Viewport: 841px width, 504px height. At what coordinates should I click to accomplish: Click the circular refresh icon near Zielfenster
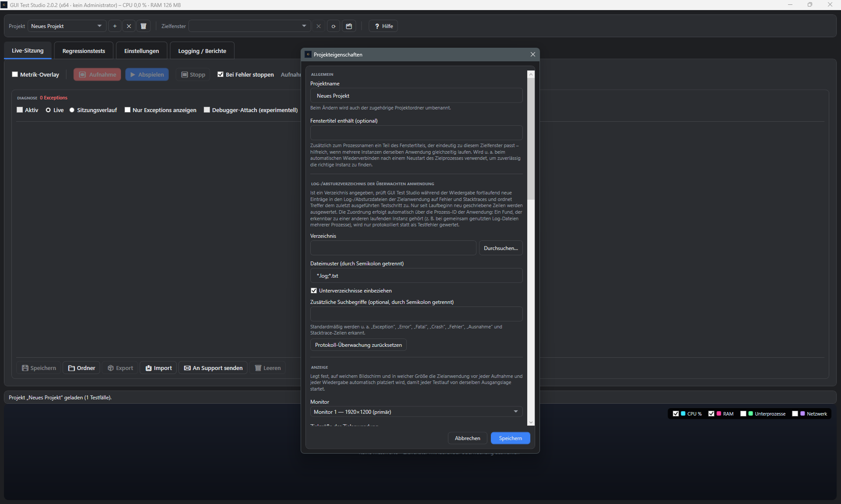point(334,26)
